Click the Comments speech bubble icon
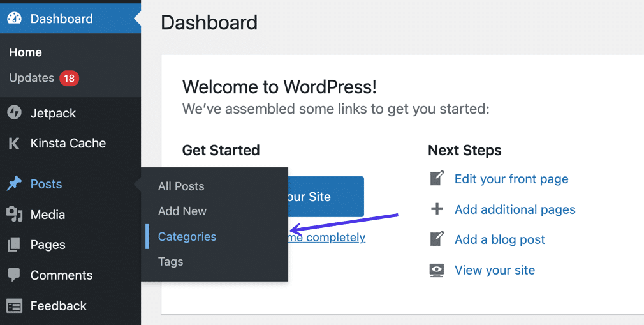The width and height of the screenshot is (644, 325). click(14, 275)
